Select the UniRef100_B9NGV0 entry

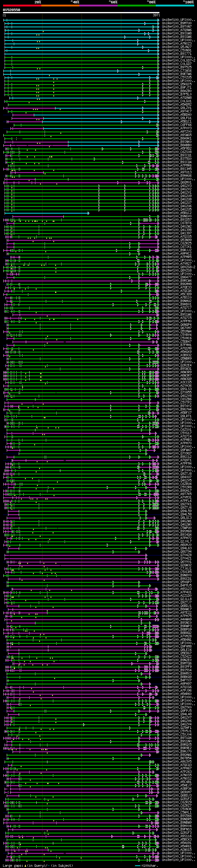177,216
